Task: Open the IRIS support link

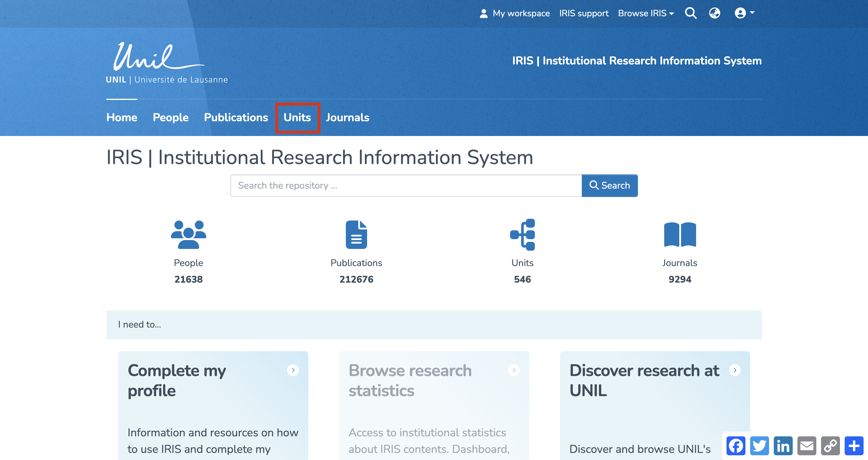Action: click(x=584, y=13)
